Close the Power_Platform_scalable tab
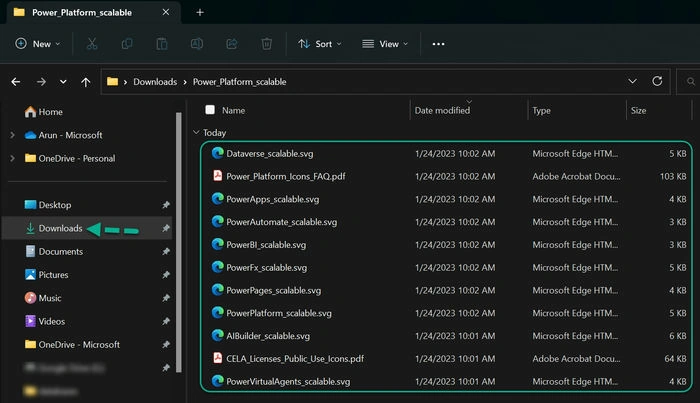The image size is (700, 403). (166, 12)
